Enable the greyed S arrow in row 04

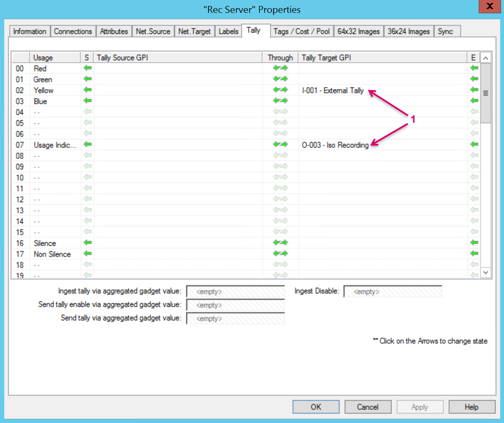88,112
